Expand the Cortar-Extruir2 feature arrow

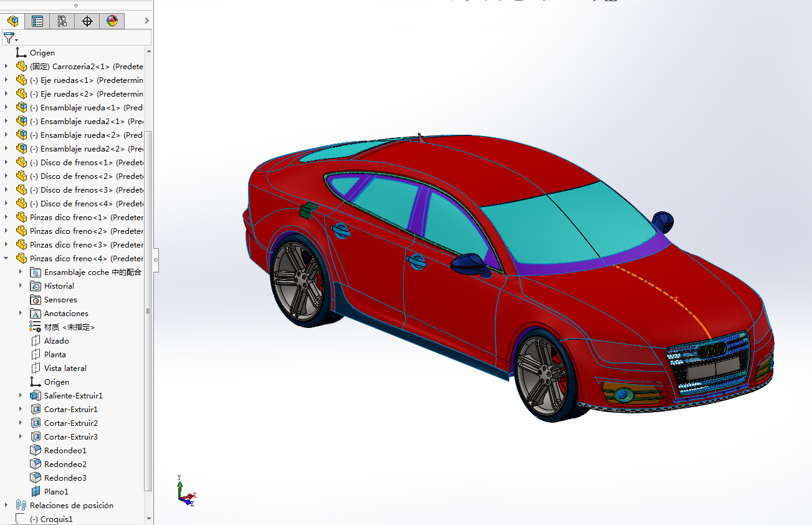(x=21, y=423)
